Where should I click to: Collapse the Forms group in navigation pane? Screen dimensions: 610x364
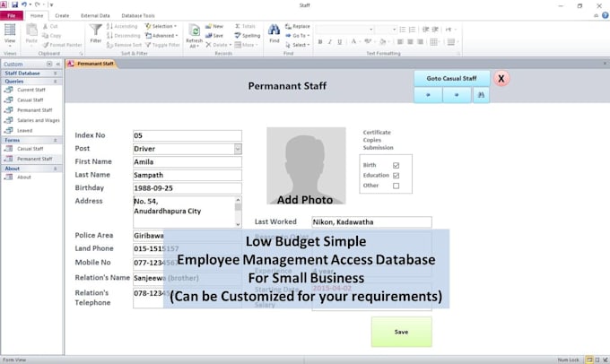(x=56, y=140)
